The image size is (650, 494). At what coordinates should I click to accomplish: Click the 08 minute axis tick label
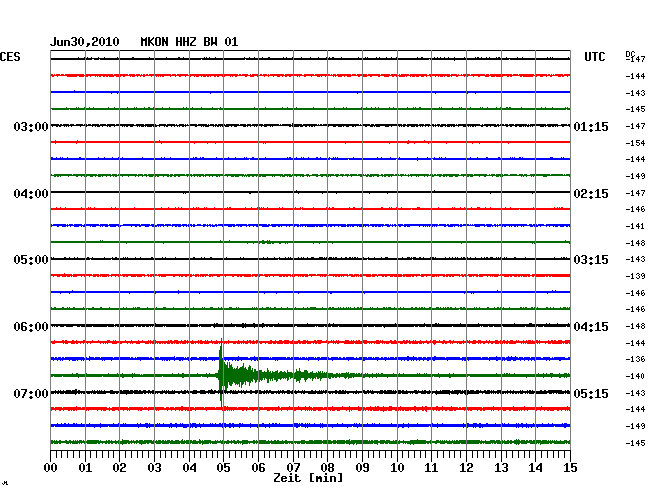[327, 467]
